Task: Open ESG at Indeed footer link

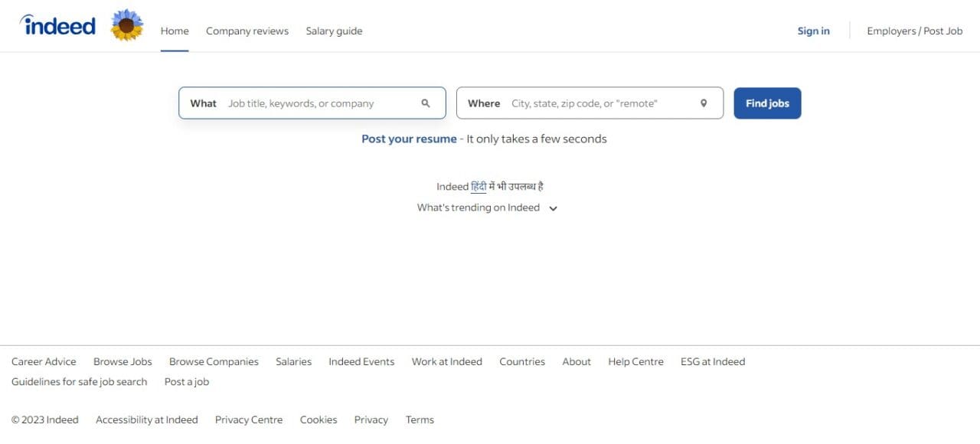Action: point(713,362)
